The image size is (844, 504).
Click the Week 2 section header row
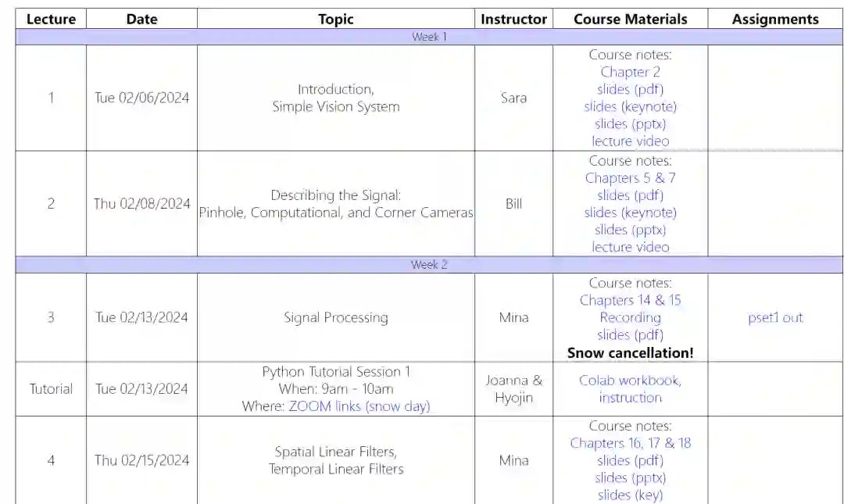pyautogui.click(x=429, y=265)
